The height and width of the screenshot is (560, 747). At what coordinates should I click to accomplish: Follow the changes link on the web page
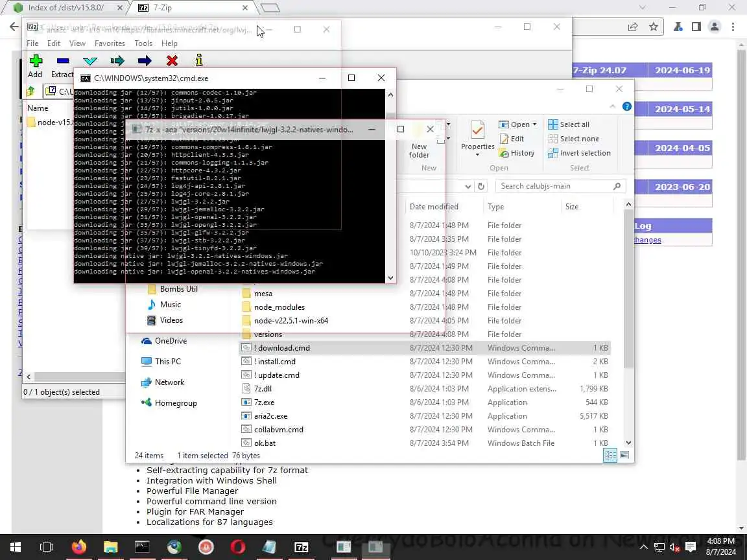pyautogui.click(x=648, y=240)
